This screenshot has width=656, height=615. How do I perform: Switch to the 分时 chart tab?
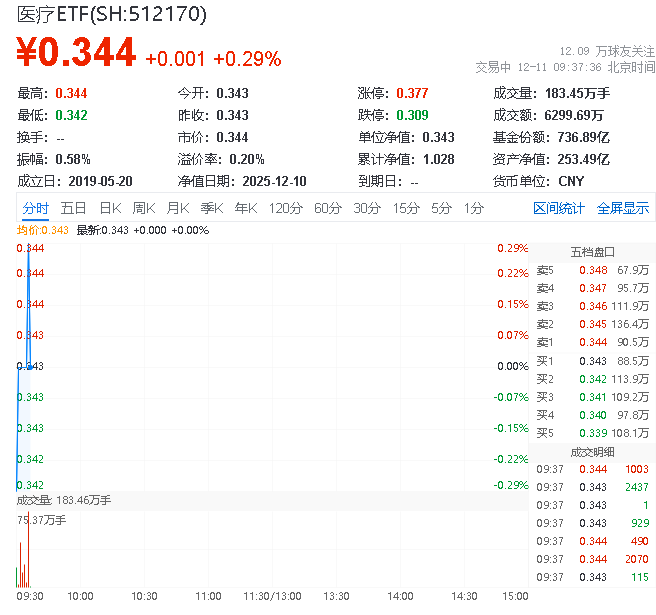[x=35, y=208]
